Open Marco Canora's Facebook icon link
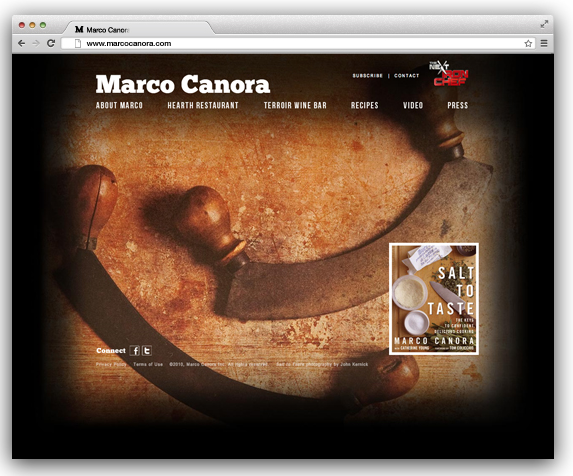The height and width of the screenshot is (476, 573). pos(135,351)
